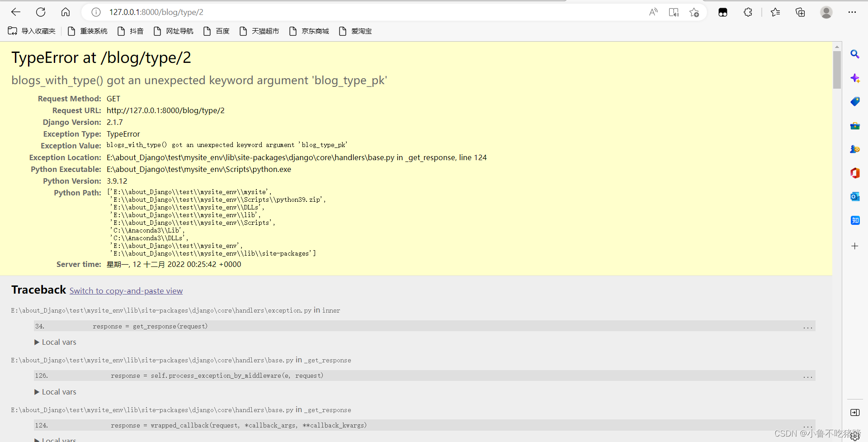Viewport: 868px width, 442px height.
Task: Click Request Method value GET
Action: click(113, 99)
